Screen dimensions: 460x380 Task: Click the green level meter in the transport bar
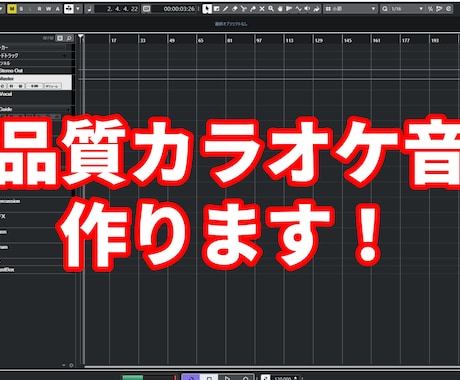(x=133, y=377)
